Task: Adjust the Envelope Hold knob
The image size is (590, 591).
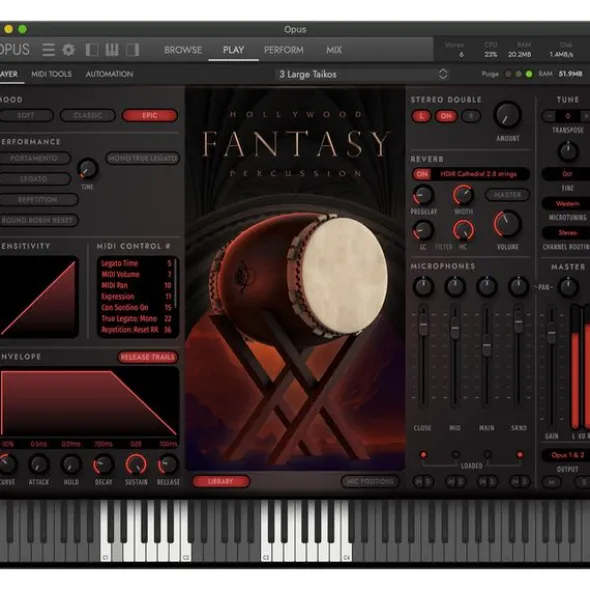Action: [x=71, y=464]
